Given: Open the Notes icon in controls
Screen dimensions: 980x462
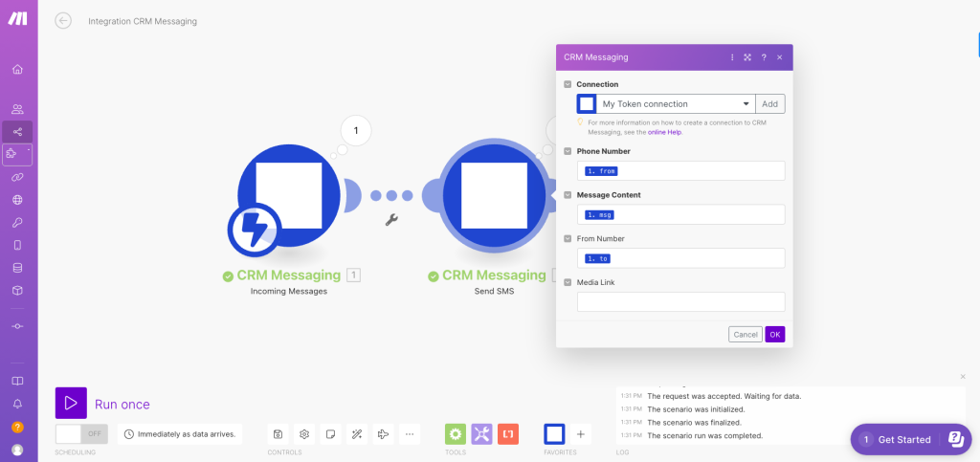Looking at the screenshot, I should [x=330, y=434].
